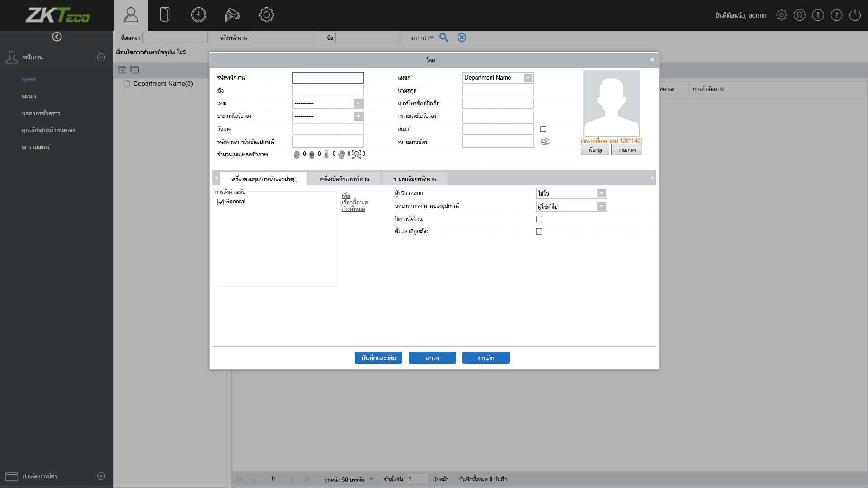The image size is (868, 488).
Task: Collapse the left sidebar with arrow icon
Action: coord(57,37)
